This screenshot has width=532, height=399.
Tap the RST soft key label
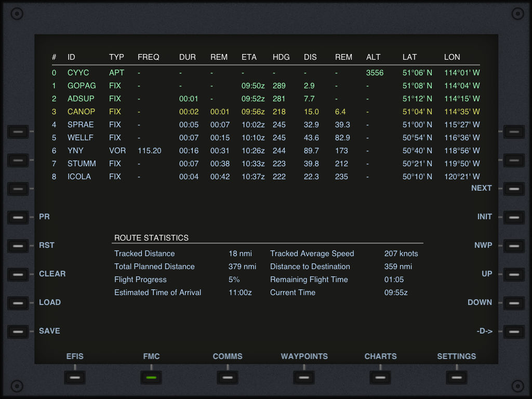(x=47, y=245)
